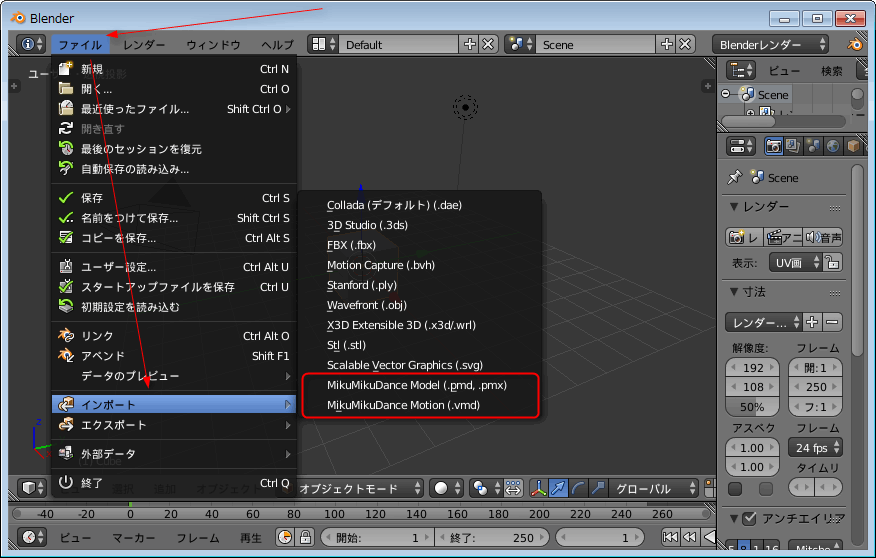Remove render preset with minus button

point(832,322)
